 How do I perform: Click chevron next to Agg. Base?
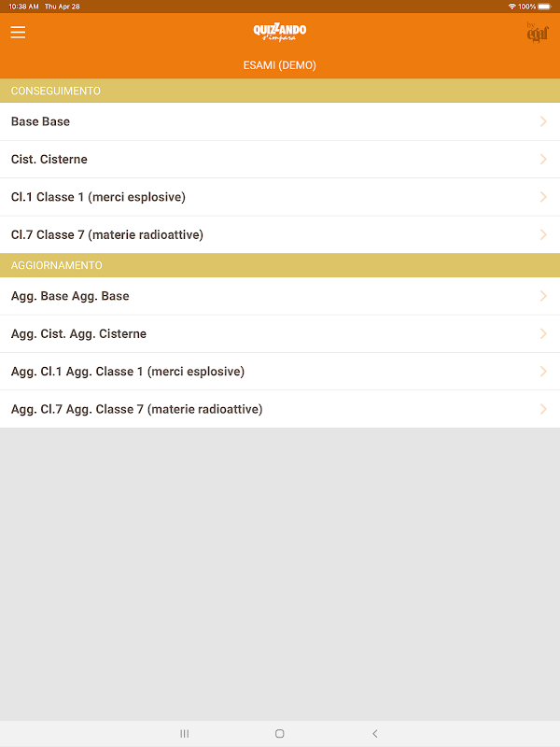(x=543, y=296)
